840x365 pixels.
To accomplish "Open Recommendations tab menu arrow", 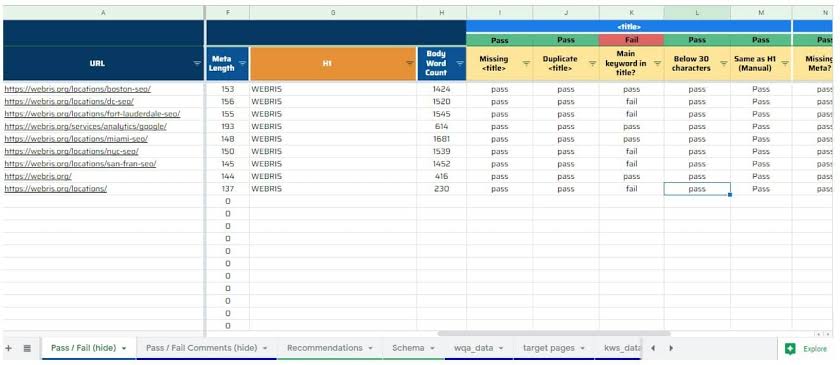I will tap(370, 348).
